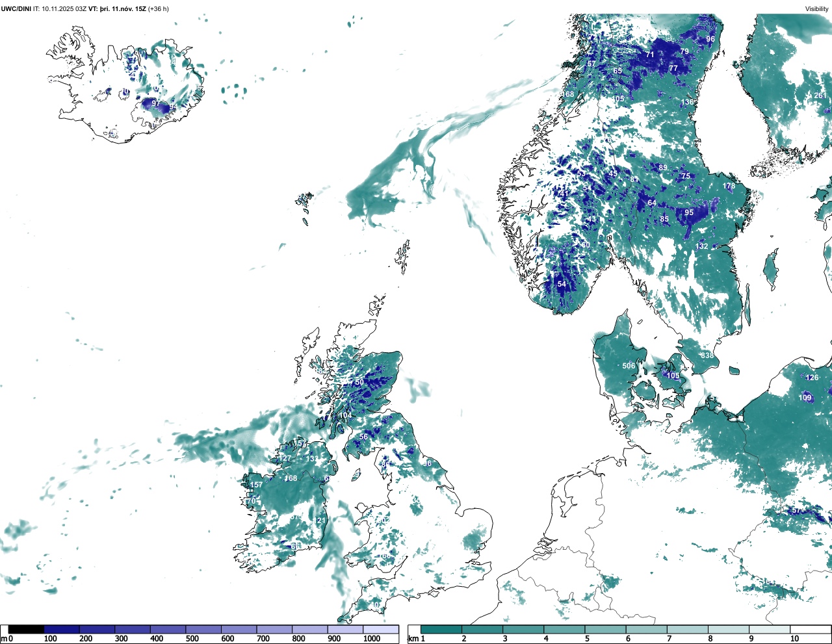Select the legend swatch between 500 and 600 m
The height and width of the screenshot is (644, 832).
203,629
